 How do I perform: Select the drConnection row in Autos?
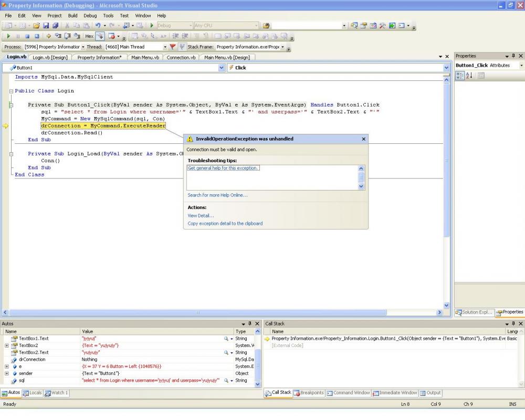coord(130,360)
